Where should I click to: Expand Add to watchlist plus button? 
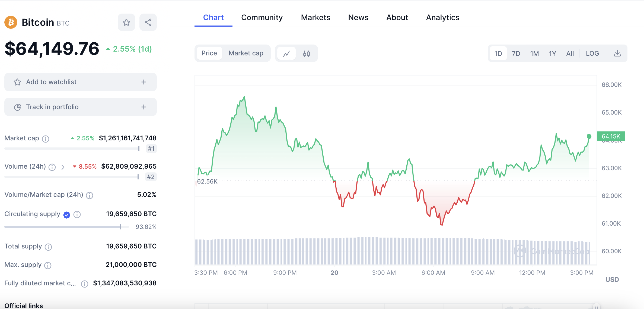pos(144,82)
